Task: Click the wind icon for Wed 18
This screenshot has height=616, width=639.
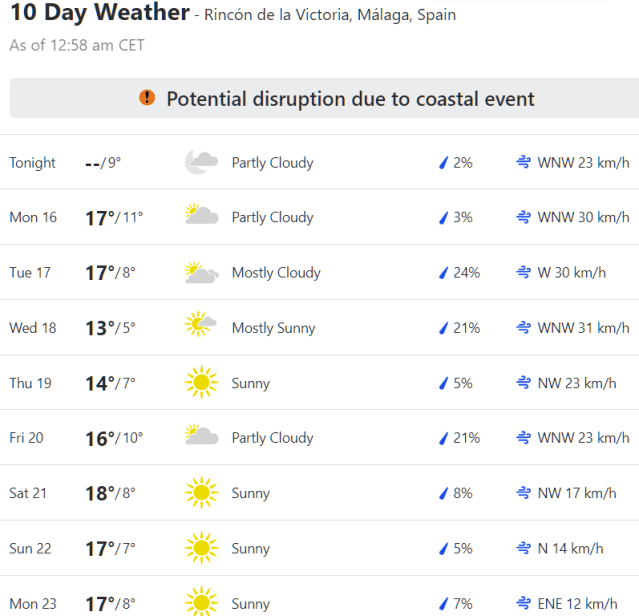Action: click(523, 327)
